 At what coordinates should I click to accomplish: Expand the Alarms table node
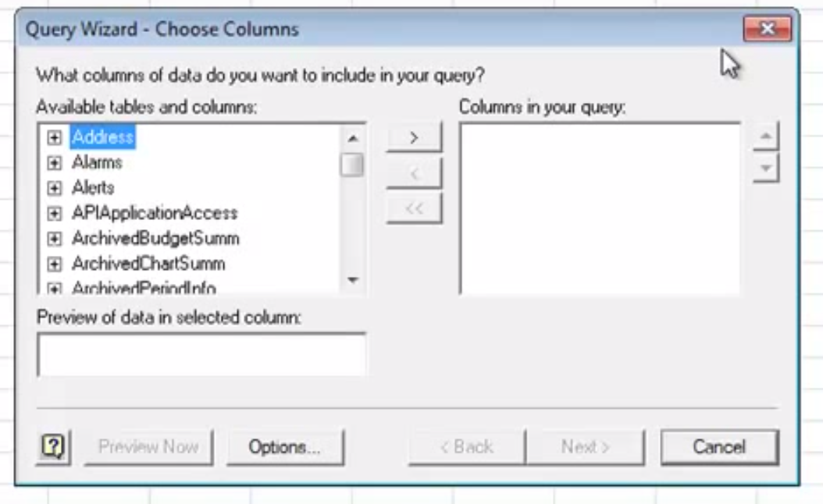[54, 163]
